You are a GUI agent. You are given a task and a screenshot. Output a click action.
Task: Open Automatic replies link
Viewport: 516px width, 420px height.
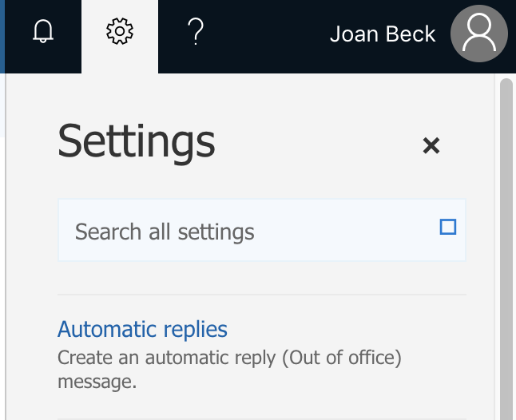(142, 329)
